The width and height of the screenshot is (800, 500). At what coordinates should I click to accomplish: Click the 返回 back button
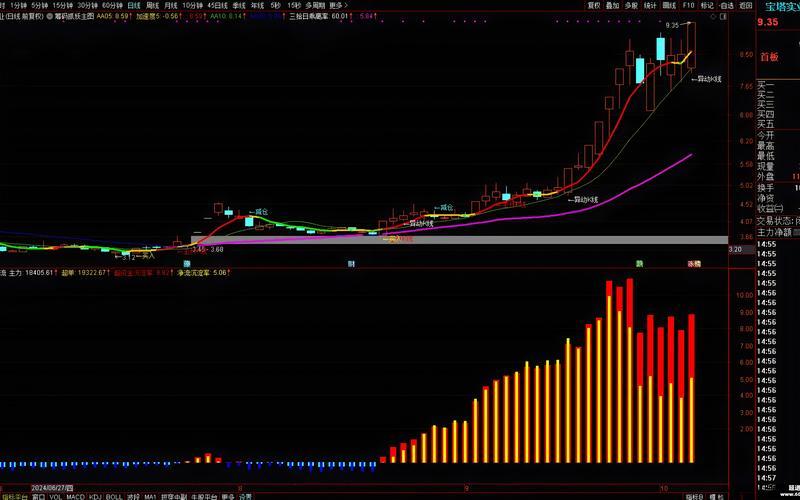tap(745, 5)
